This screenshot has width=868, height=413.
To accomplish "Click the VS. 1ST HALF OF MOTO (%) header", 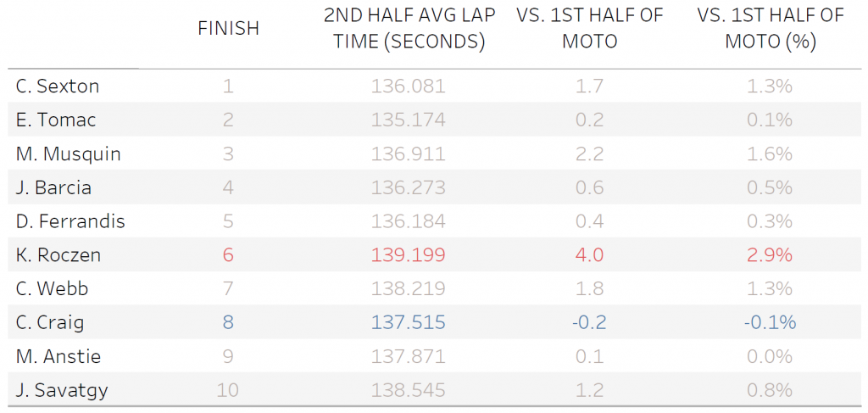I will [770, 28].
